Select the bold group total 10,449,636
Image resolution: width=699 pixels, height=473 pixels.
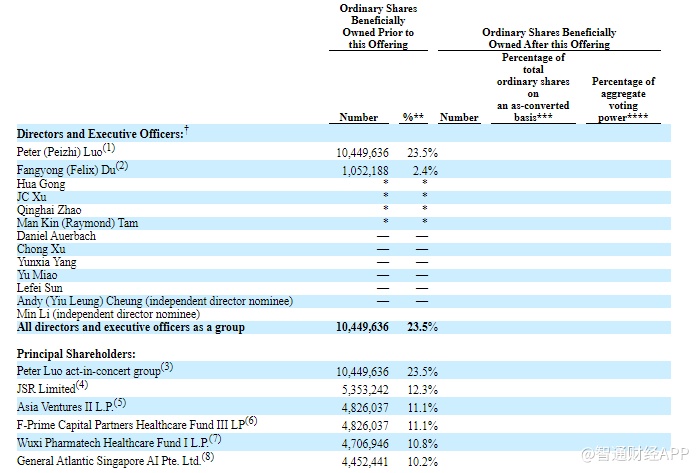pyautogui.click(x=362, y=327)
